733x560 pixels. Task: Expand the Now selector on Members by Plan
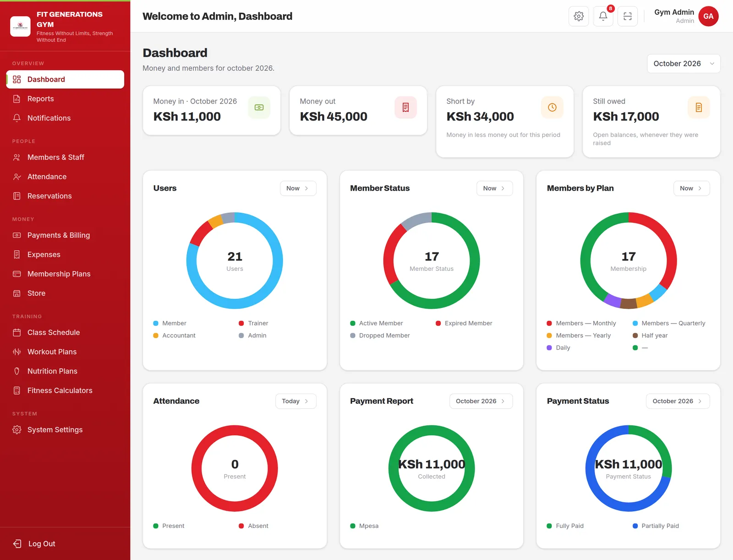coord(691,188)
